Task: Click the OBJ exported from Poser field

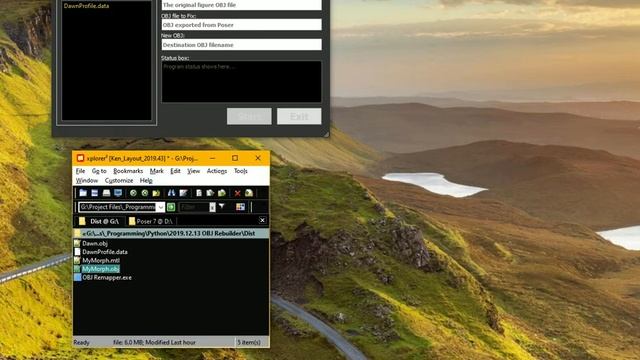Action: 241,25
